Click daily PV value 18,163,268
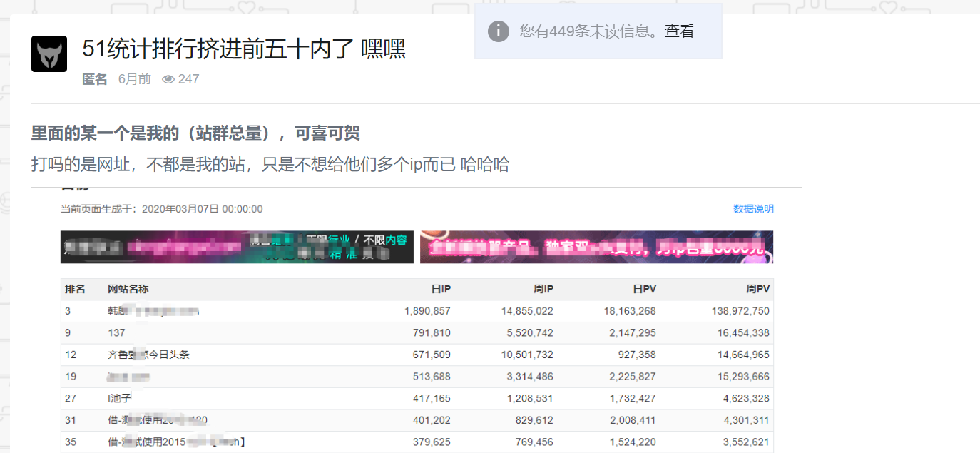The image size is (980, 453). [x=630, y=311]
